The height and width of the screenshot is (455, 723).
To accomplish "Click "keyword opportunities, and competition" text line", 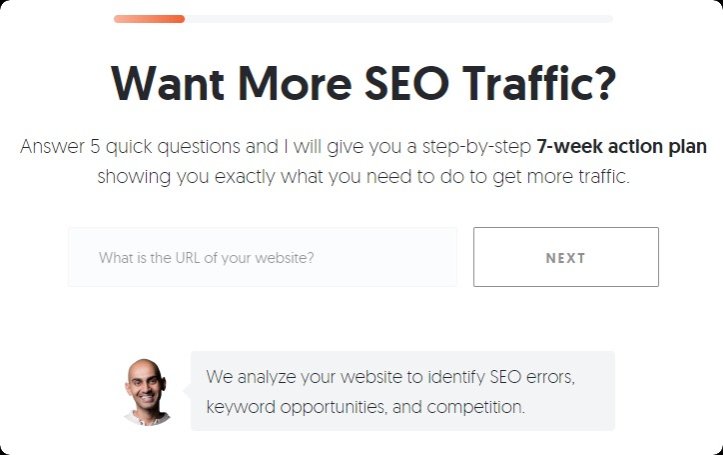I will [365, 408].
